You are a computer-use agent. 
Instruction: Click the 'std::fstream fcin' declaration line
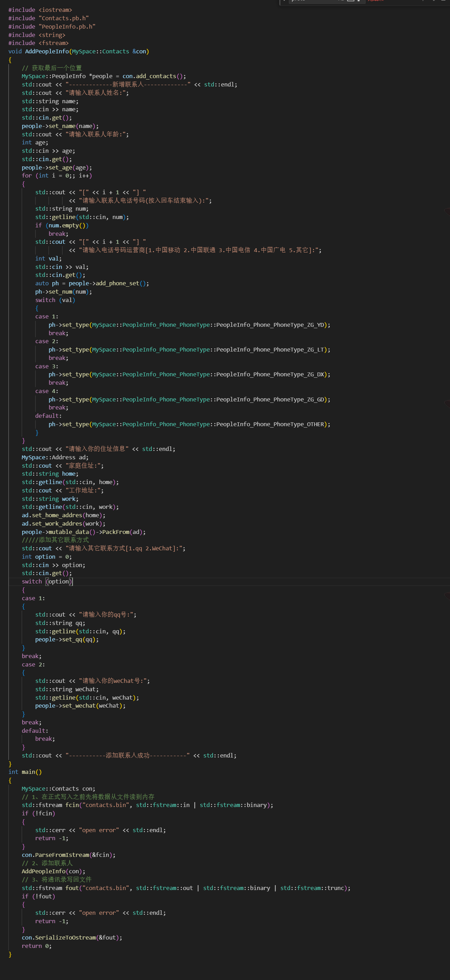[147, 805]
